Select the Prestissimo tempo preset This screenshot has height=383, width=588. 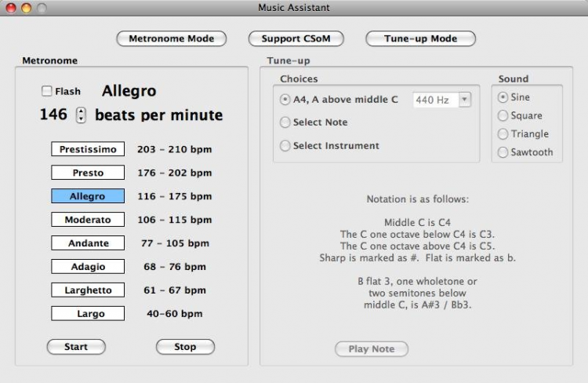pyautogui.click(x=88, y=149)
